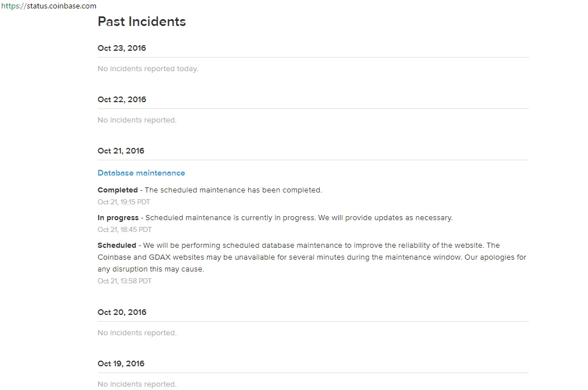
Task: Select the Oct 20, 2016 date heading
Action: coord(122,312)
